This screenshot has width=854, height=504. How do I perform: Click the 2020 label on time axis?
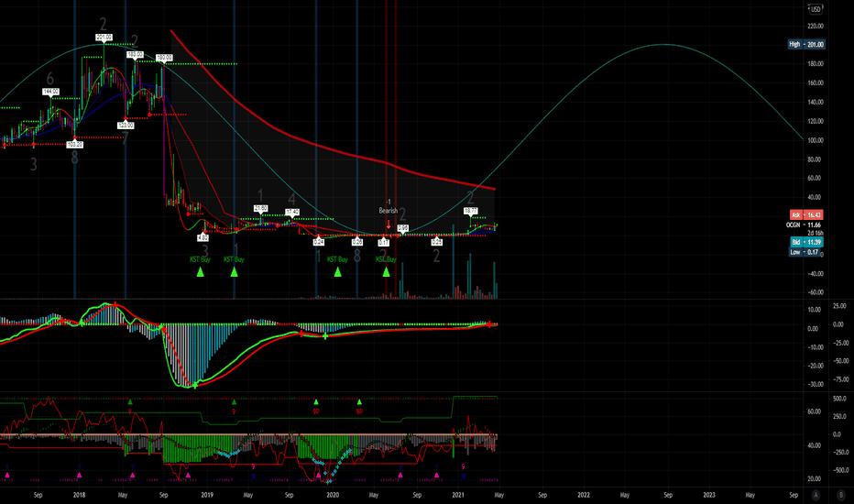click(333, 495)
